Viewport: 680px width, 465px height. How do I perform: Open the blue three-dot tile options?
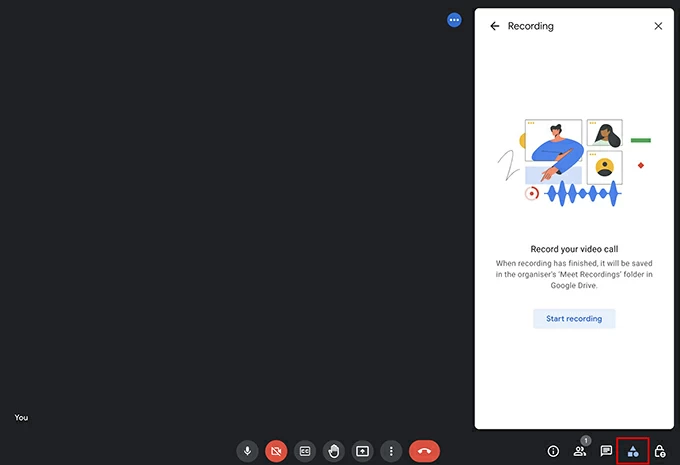pyautogui.click(x=454, y=19)
